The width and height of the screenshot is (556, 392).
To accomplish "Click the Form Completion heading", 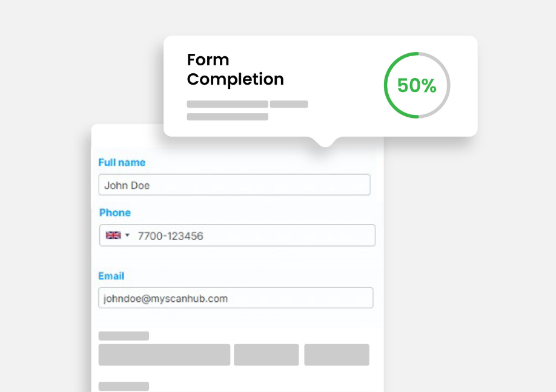I will coord(235,70).
